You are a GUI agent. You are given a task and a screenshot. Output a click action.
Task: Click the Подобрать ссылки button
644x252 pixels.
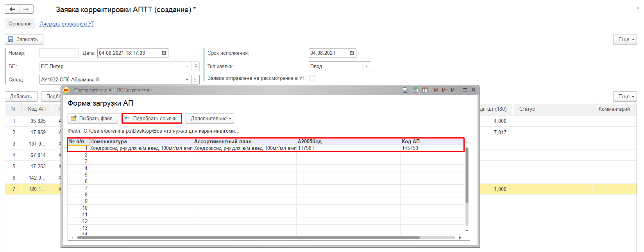click(x=152, y=119)
